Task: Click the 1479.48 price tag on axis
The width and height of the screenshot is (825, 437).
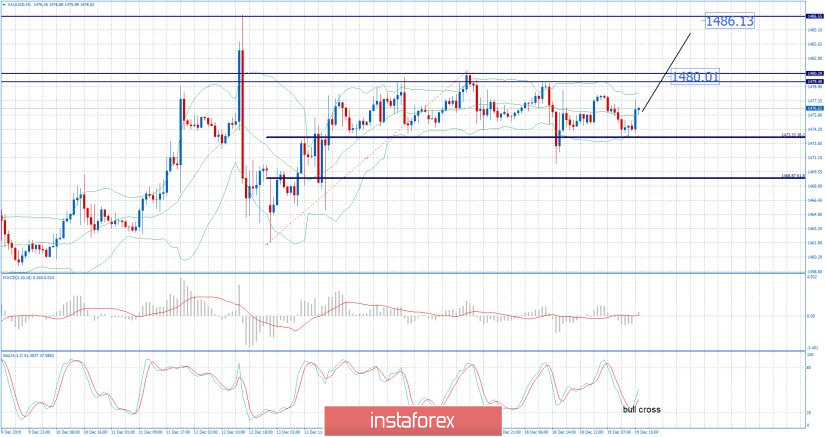Action: click(x=814, y=82)
